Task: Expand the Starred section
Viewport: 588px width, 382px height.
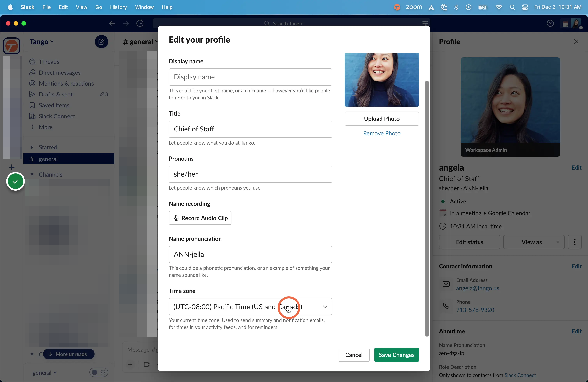Action: 32,147
